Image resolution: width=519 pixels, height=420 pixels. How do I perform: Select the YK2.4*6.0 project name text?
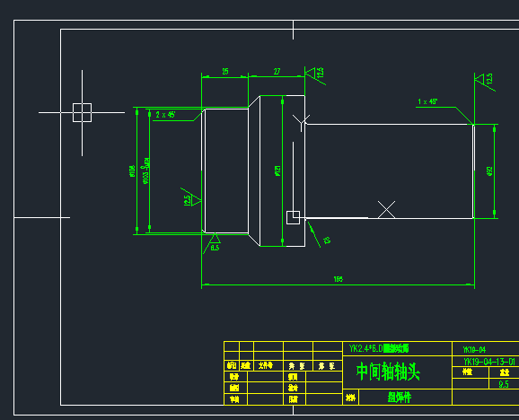tap(379, 348)
